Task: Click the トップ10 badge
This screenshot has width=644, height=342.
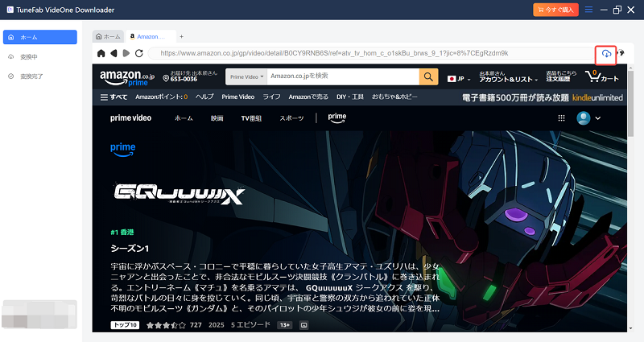Action: [125, 325]
